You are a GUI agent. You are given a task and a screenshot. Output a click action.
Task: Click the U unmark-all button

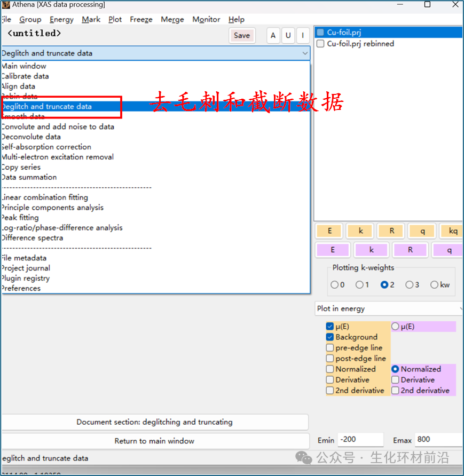[x=288, y=36]
